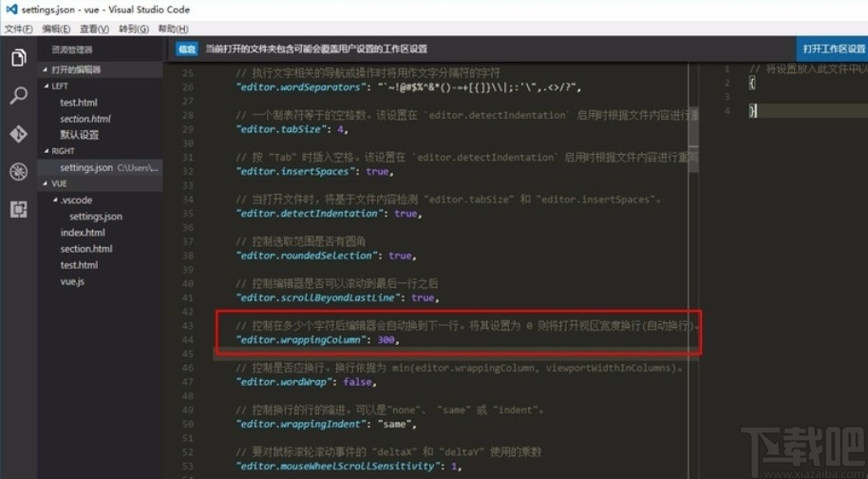Click the value 300 of wrappingColumn
This screenshot has width=868, height=479.
point(386,339)
